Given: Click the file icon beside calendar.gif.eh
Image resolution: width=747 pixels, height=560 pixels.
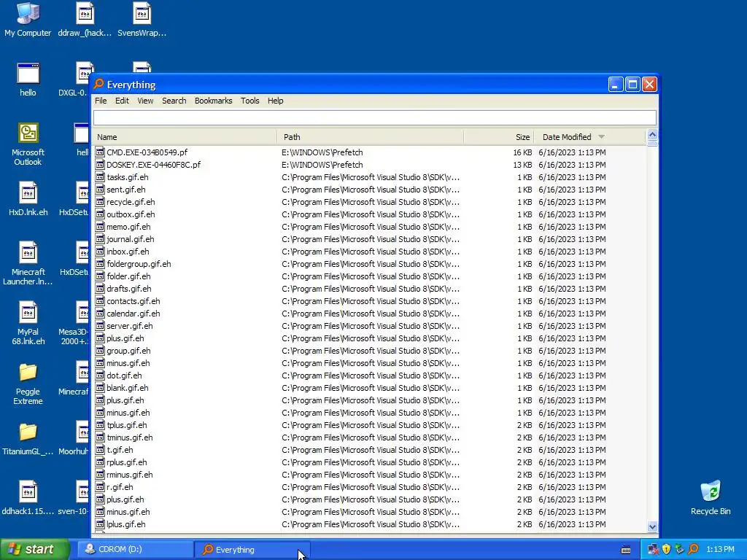Looking at the screenshot, I should [x=99, y=313].
